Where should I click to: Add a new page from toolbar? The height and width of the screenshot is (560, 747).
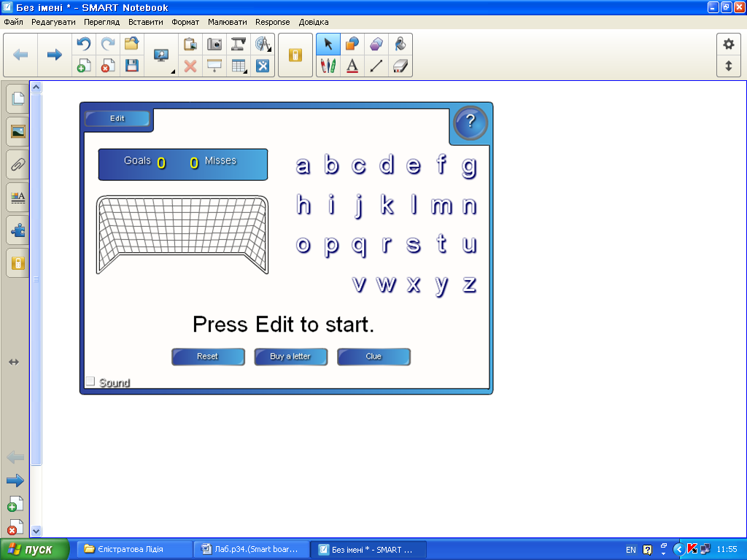pos(84,66)
